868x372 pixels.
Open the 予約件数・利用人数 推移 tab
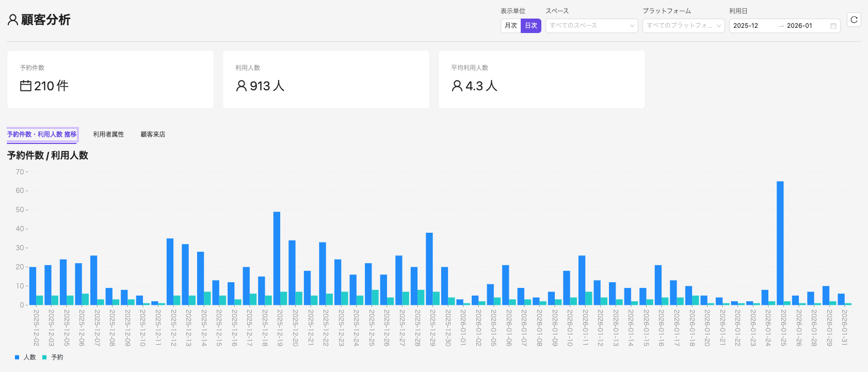42,134
